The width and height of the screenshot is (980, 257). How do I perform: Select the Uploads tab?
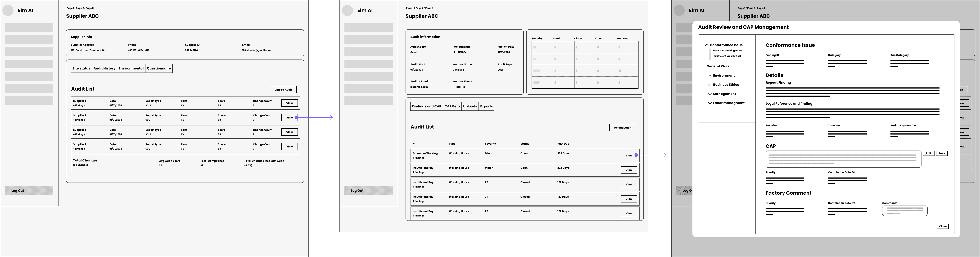click(470, 107)
